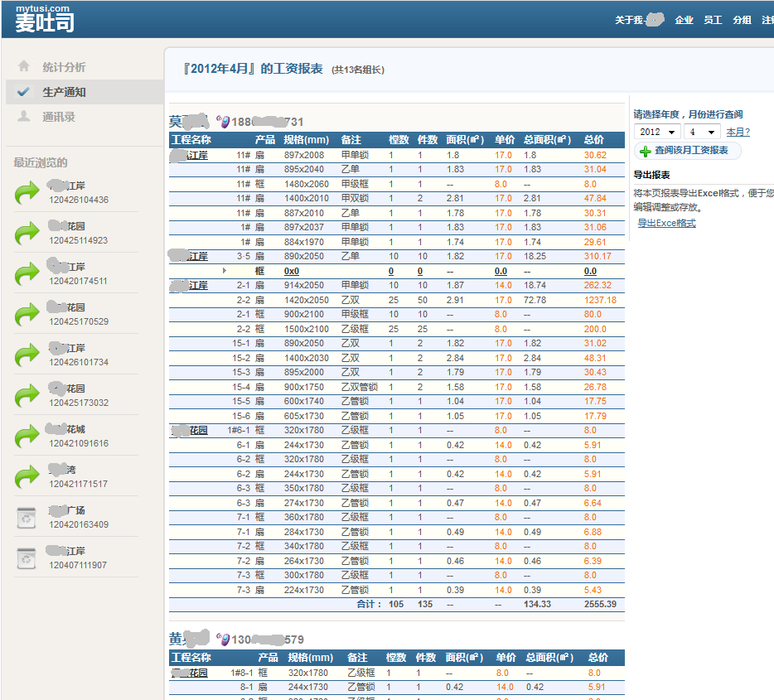774x700 pixels.
Task: Click recycle bin icon for record 120407111907
Action: (27, 558)
